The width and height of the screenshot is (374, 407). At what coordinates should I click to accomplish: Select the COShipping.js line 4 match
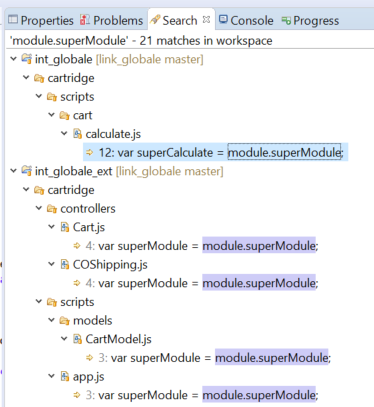(x=196, y=283)
